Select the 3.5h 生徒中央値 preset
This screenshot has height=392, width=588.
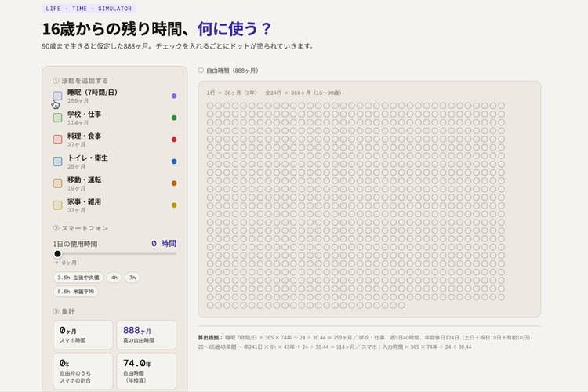coord(78,278)
